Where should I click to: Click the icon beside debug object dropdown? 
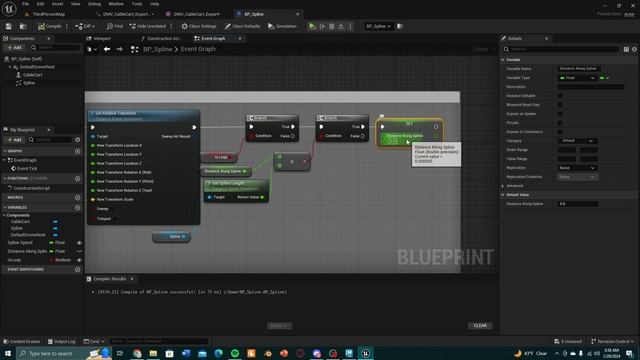point(400,26)
